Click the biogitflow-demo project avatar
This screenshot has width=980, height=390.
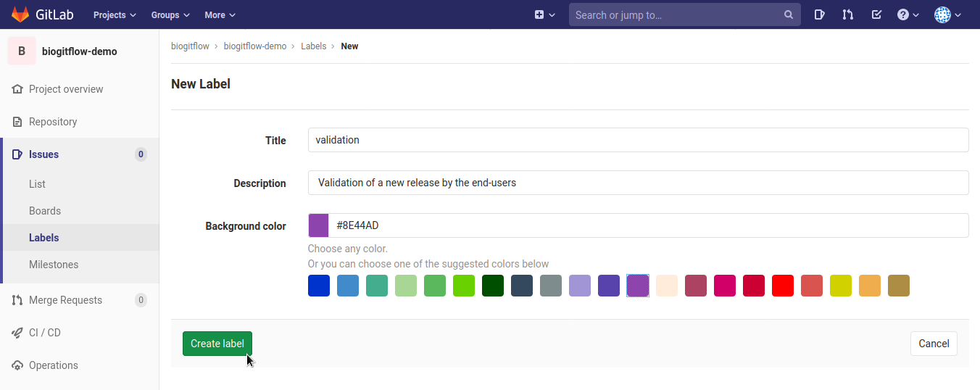[22, 51]
